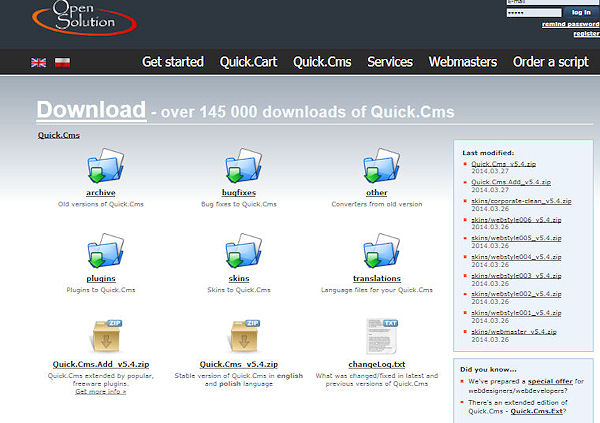Open the plugins text link

[x=101, y=278]
